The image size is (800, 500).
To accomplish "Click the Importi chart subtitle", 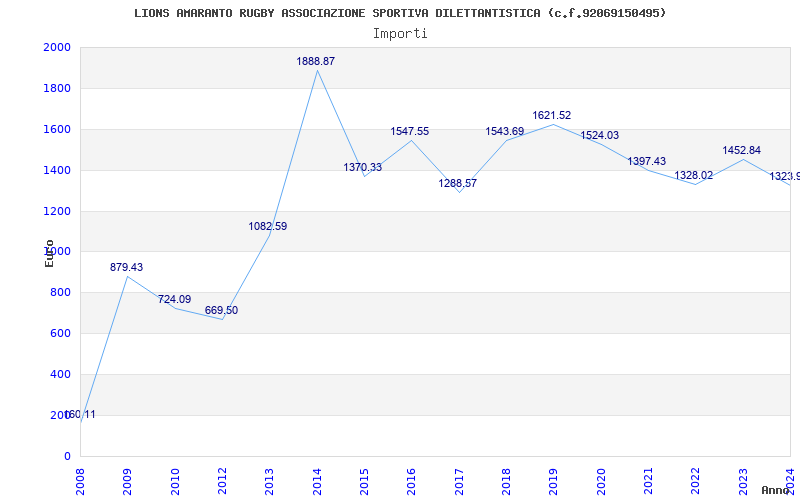I will click(400, 34).
